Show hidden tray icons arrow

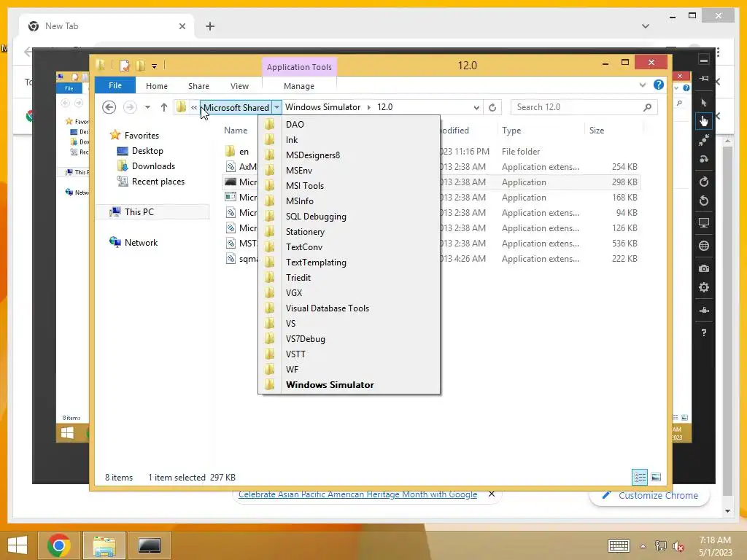coord(643,546)
